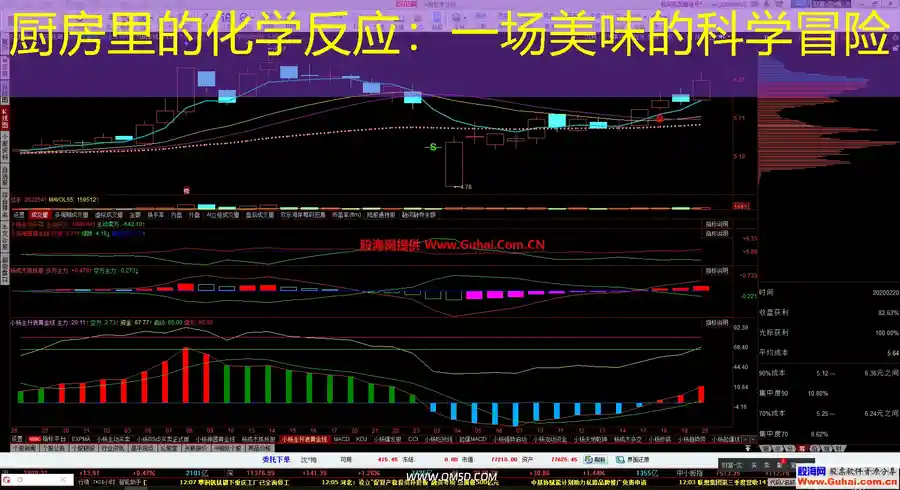Switch to the KDJ indicator tab
This screenshot has width=900, height=490.
click(x=361, y=439)
